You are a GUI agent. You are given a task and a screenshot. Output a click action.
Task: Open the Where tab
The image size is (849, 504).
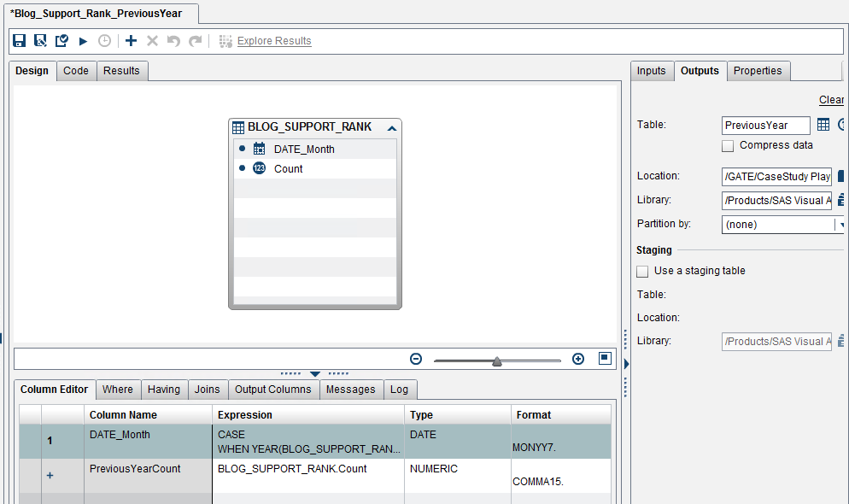pos(118,390)
